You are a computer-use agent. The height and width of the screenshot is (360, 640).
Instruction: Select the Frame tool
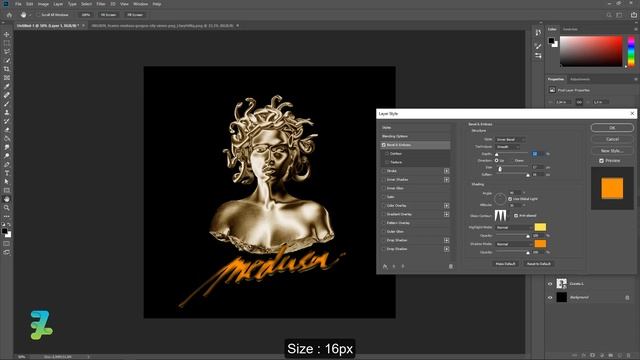(7, 78)
